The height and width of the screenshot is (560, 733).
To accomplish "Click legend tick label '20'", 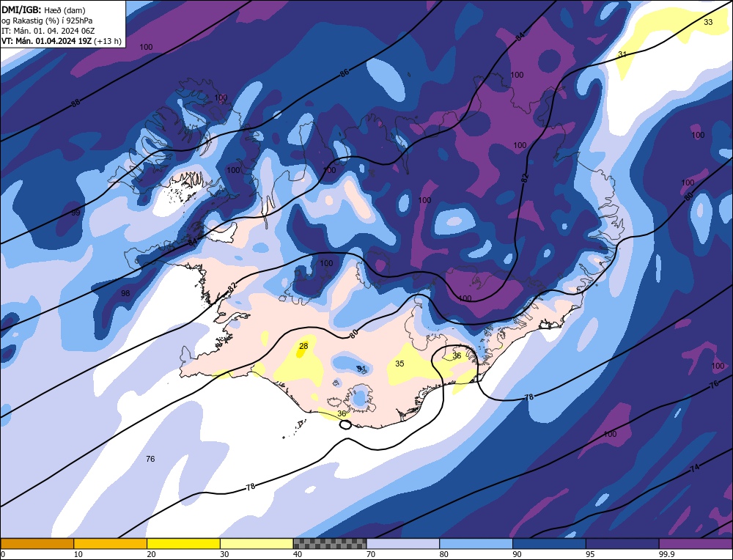I will tap(152, 554).
